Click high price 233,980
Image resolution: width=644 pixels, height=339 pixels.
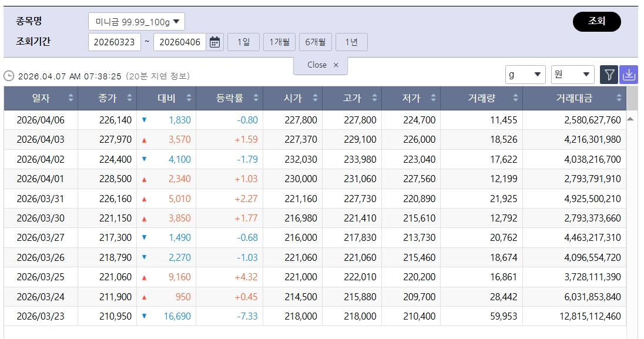pos(360,159)
